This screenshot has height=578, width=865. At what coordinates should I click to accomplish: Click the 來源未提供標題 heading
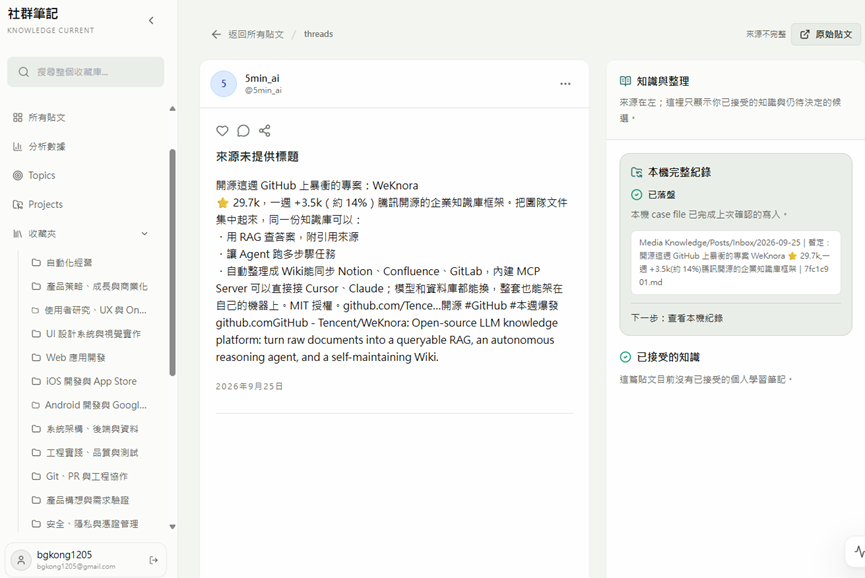point(257,157)
